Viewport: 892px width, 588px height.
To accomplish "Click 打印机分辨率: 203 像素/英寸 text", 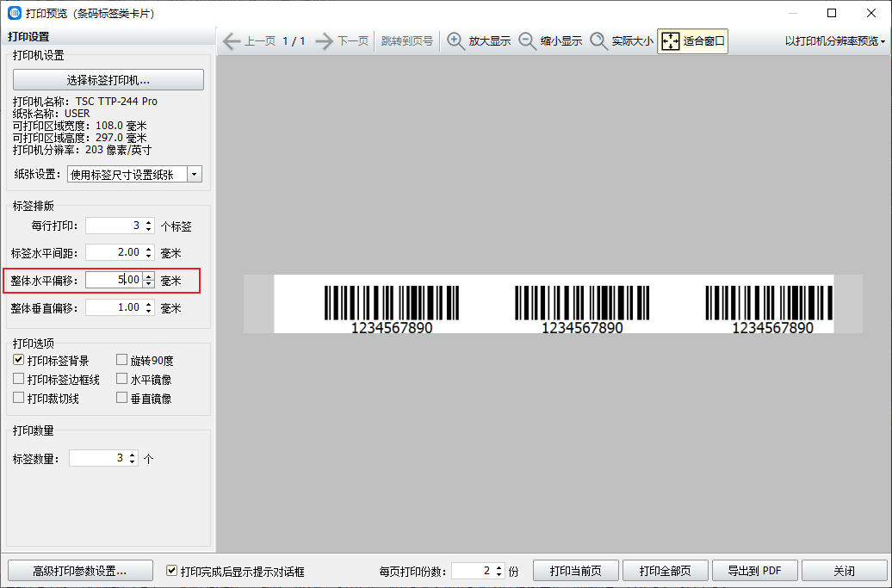I will [82, 150].
